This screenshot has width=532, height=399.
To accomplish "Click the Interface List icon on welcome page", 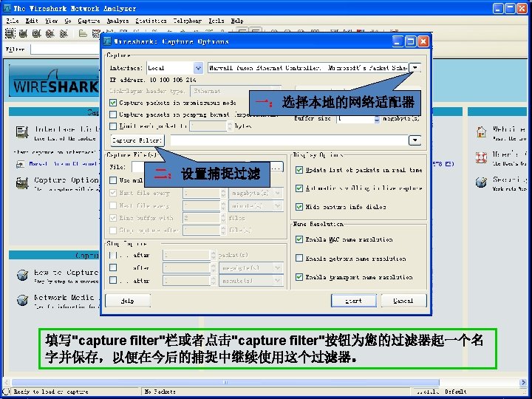I will click(22, 132).
